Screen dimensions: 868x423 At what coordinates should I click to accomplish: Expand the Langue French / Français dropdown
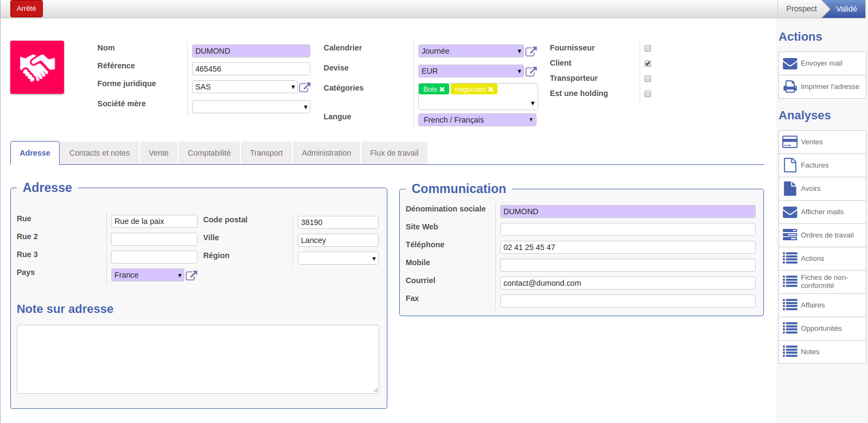(477, 120)
